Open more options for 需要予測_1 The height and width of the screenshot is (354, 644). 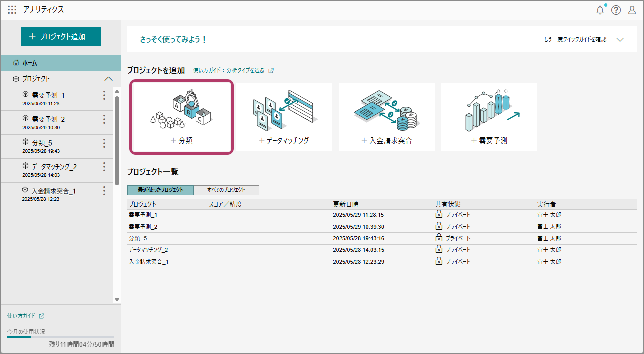pyautogui.click(x=104, y=95)
